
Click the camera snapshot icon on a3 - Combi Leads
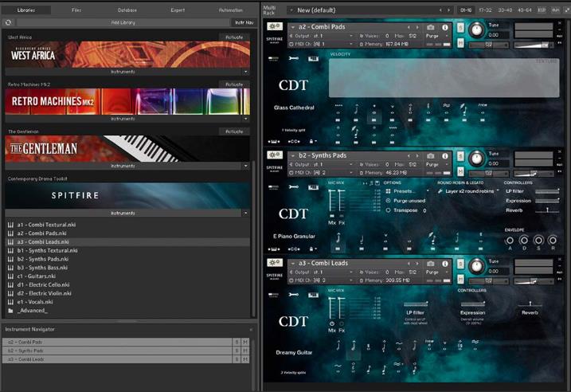click(x=431, y=262)
